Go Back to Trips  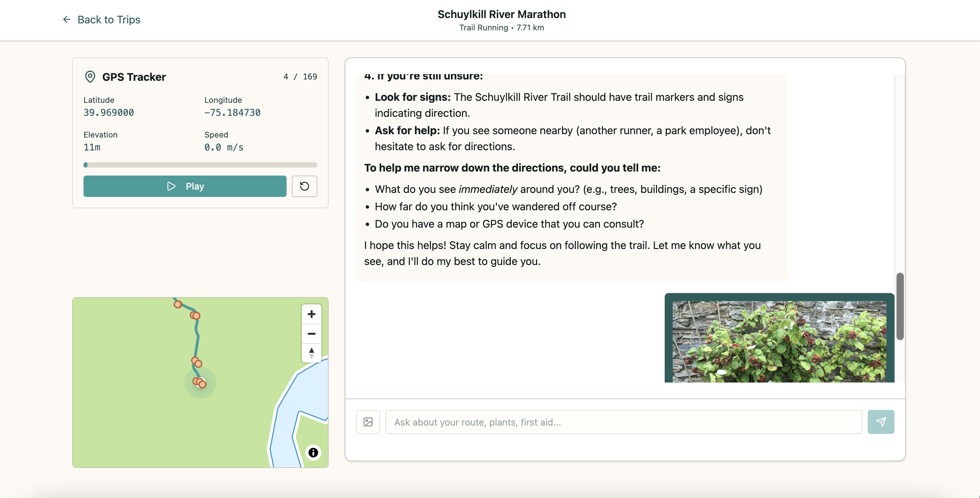click(109, 19)
